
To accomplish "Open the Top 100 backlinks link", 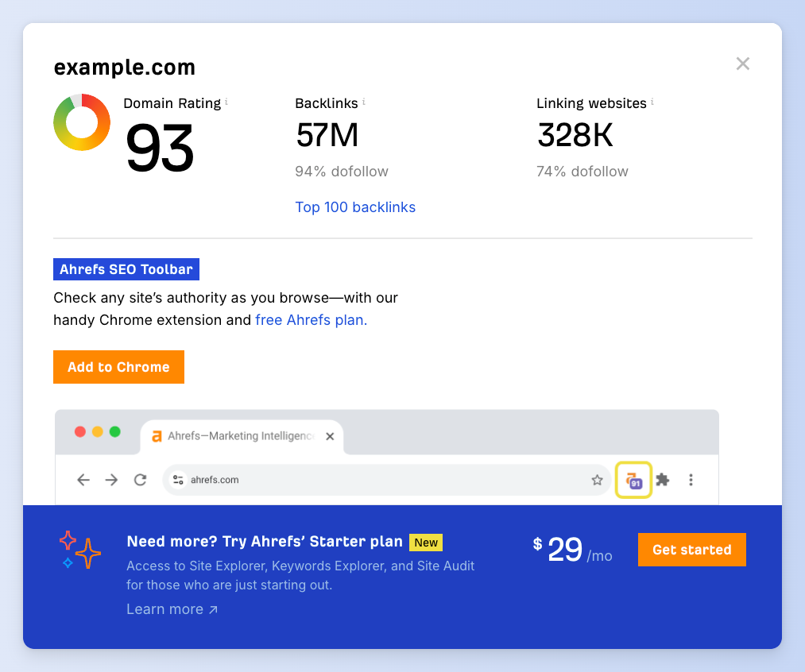I will (355, 207).
